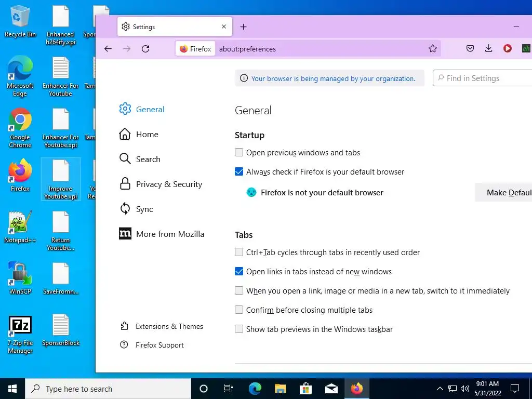Open the network tray icon

(453, 389)
